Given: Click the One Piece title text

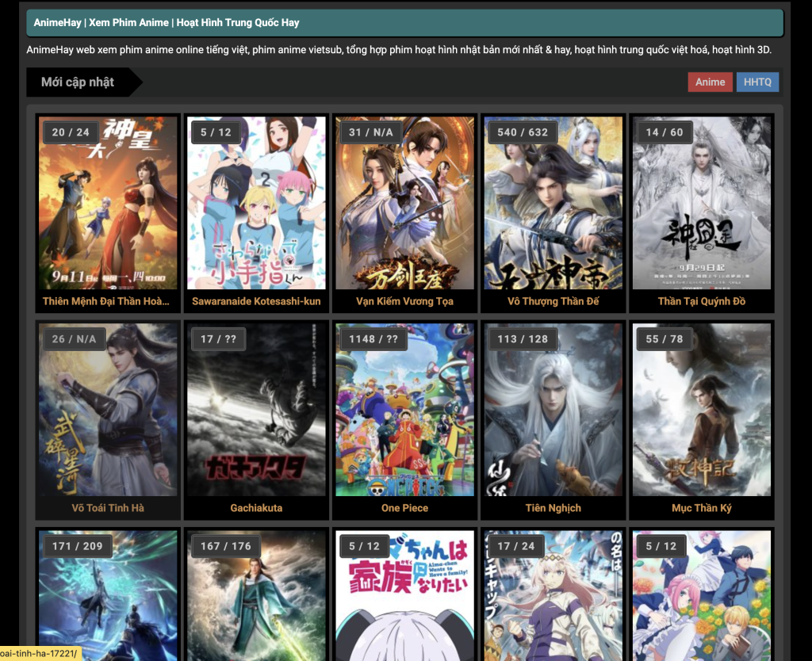Looking at the screenshot, I should tap(404, 508).
